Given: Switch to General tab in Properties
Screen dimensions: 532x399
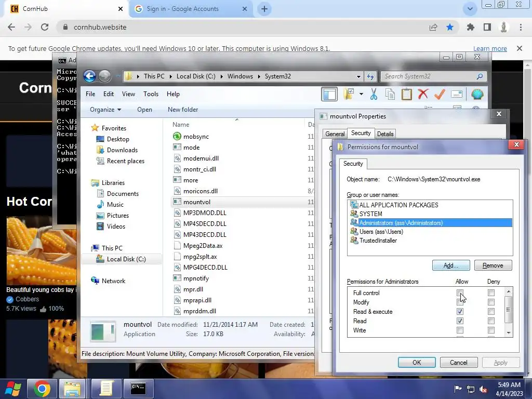Looking at the screenshot, I should tap(335, 134).
